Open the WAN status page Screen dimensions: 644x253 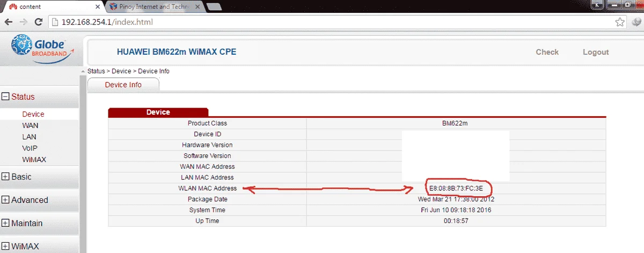click(30, 125)
